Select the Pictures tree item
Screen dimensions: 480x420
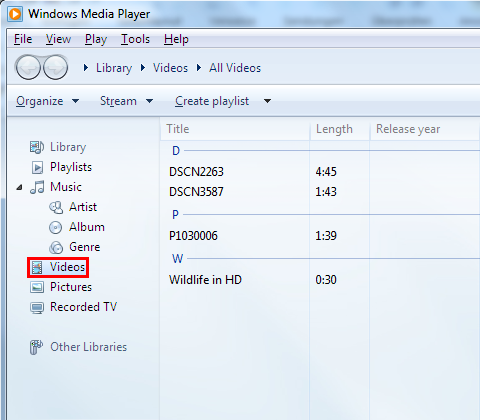click(x=71, y=287)
